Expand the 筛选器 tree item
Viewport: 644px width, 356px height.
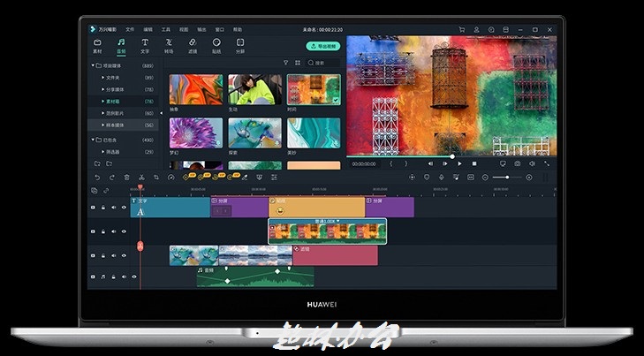pyautogui.click(x=103, y=152)
